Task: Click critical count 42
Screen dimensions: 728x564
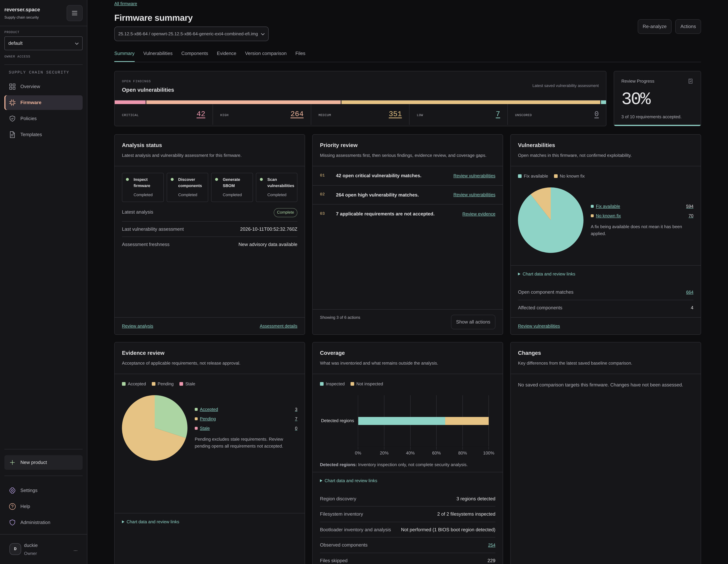Action: pos(201,114)
